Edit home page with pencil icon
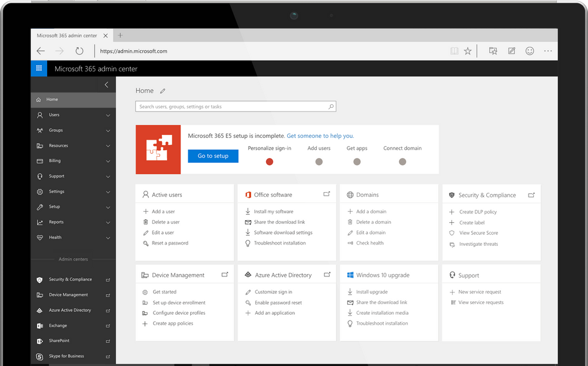 point(162,91)
